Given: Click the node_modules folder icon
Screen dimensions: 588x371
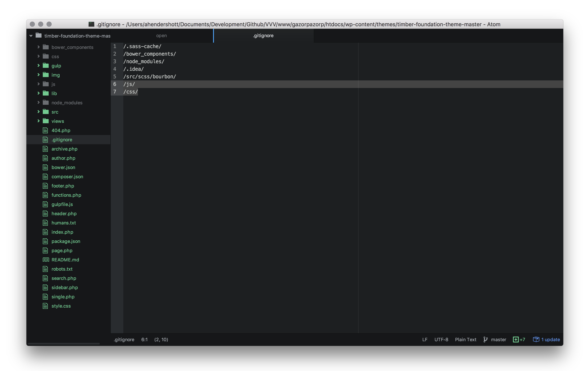Looking at the screenshot, I should click(x=46, y=102).
